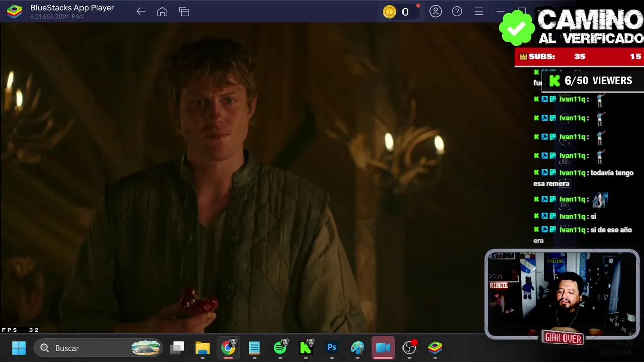Open the Paint app on the taskbar
Screen dimensions: 644x362
point(357,348)
